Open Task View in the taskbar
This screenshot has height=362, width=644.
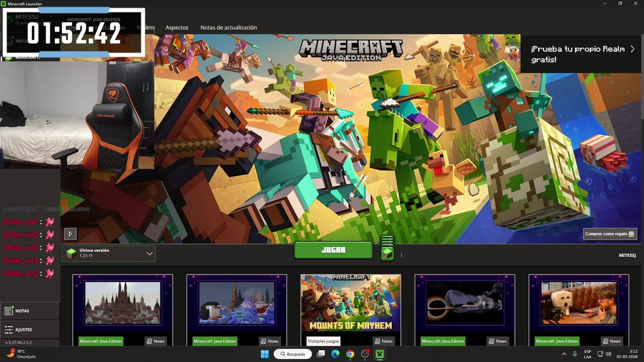(x=320, y=354)
